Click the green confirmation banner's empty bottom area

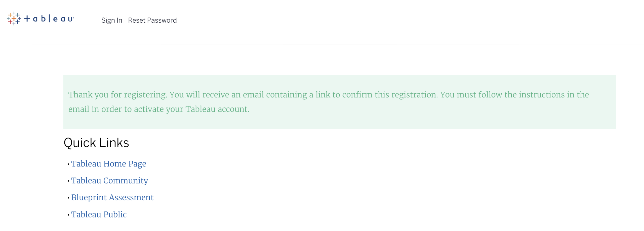[x=340, y=123]
